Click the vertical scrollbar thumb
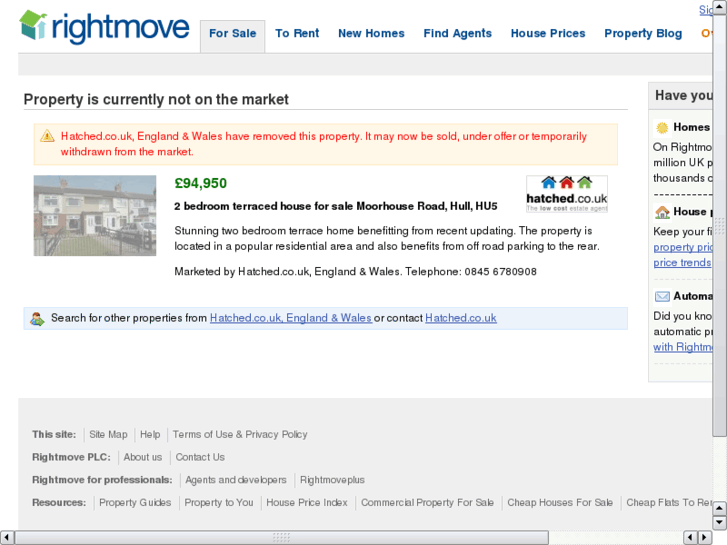 [720, 225]
